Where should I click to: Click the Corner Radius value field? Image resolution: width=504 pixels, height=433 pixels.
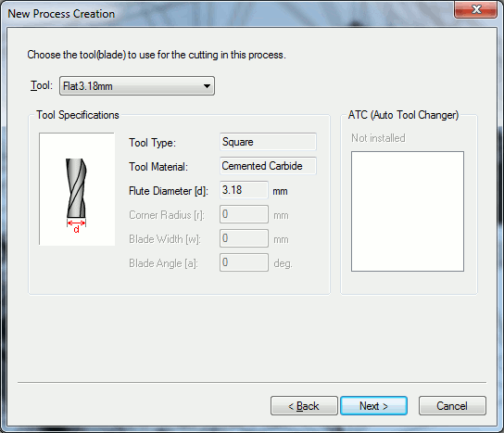[x=244, y=214]
